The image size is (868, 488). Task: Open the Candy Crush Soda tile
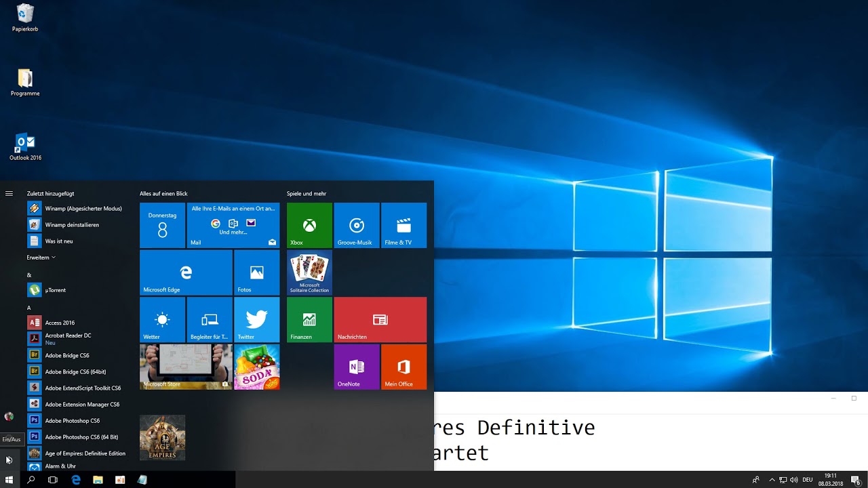click(256, 367)
